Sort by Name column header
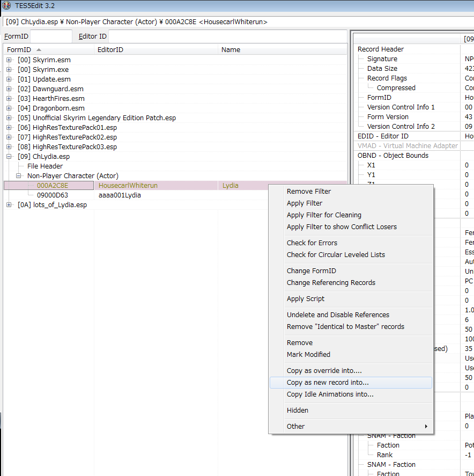The image size is (474, 476). tap(283, 50)
